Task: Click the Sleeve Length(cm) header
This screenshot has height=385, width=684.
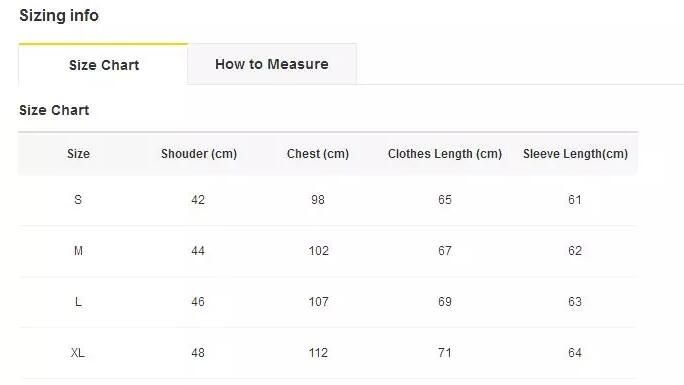Action: (x=575, y=154)
